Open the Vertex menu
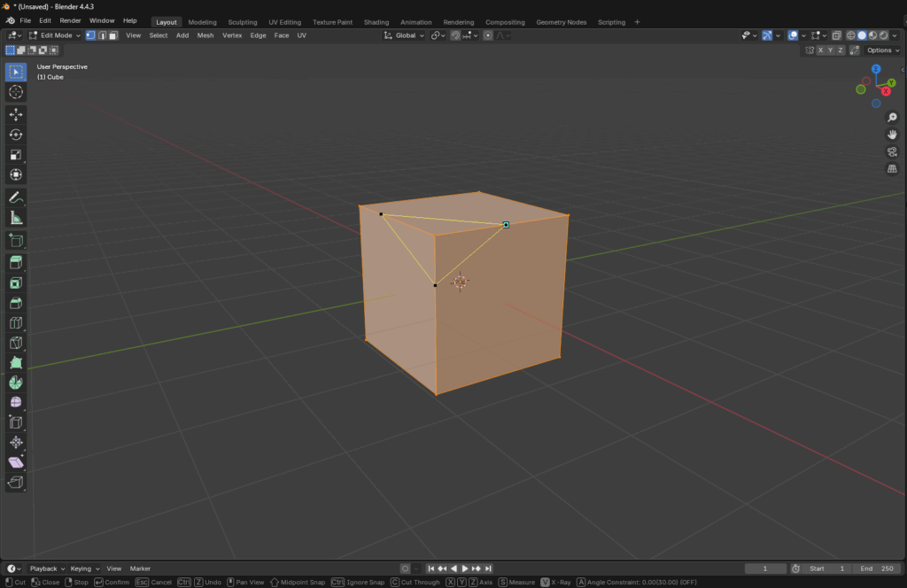The image size is (907, 588). (x=232, y=35)
